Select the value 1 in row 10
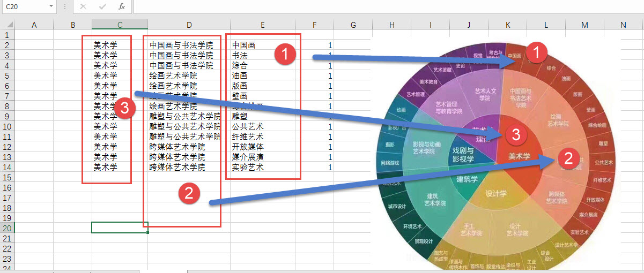 point(314,126)
